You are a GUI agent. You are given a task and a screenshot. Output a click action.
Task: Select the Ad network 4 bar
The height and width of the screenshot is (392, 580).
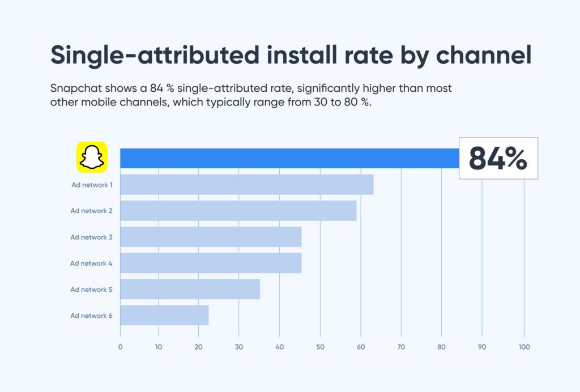click(x=211, y=263)
